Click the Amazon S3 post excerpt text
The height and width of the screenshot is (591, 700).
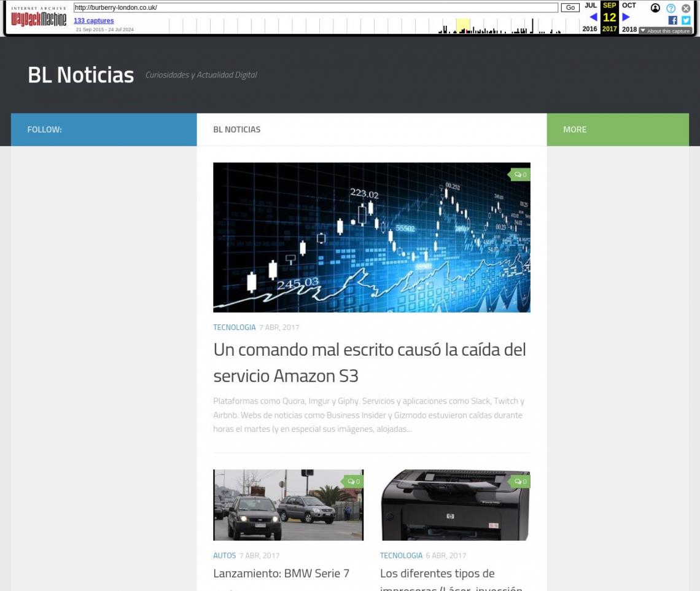(x=369, y=415)
